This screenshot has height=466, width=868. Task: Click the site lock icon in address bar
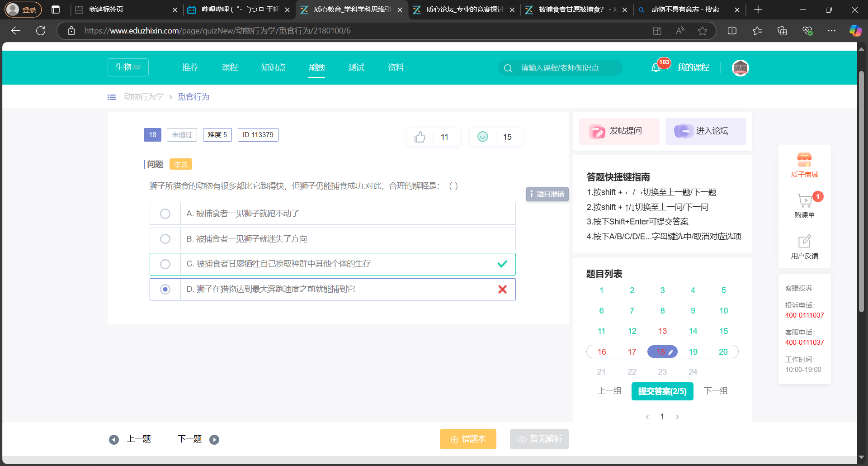click(x=71, y=31)
